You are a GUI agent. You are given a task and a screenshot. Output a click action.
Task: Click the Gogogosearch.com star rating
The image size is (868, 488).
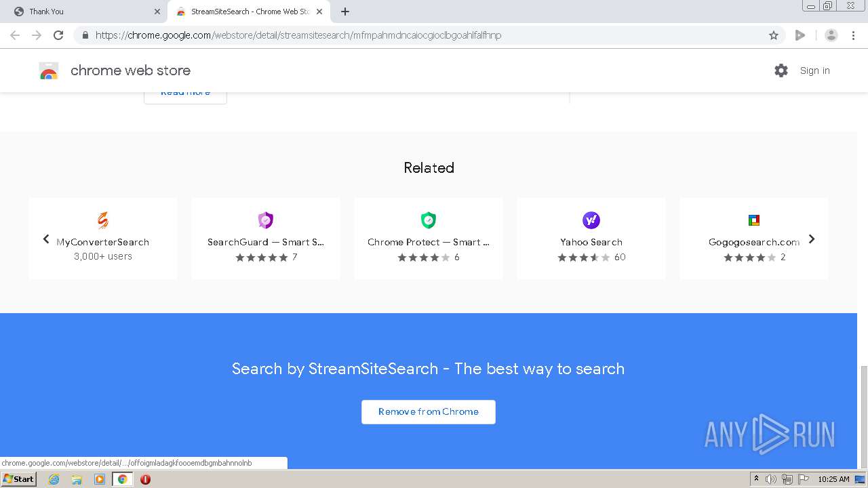[x=750, y=258]
